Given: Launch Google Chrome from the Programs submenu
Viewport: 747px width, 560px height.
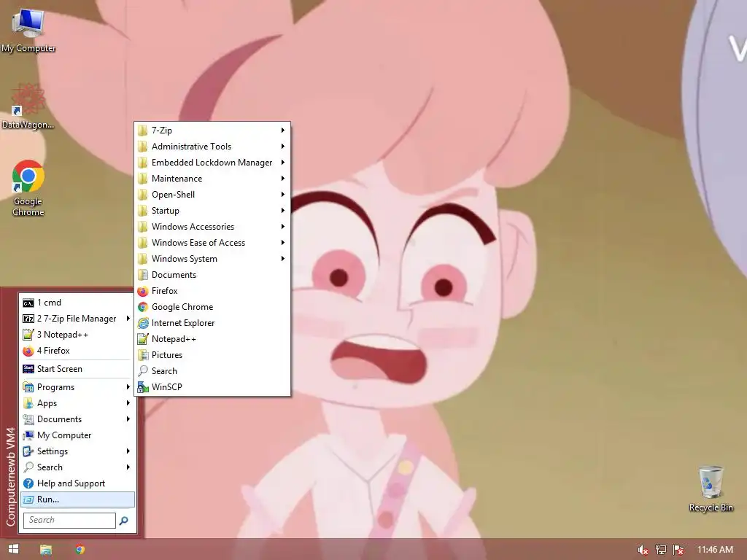Looking at the screenshot, I should tap(212, 307).
